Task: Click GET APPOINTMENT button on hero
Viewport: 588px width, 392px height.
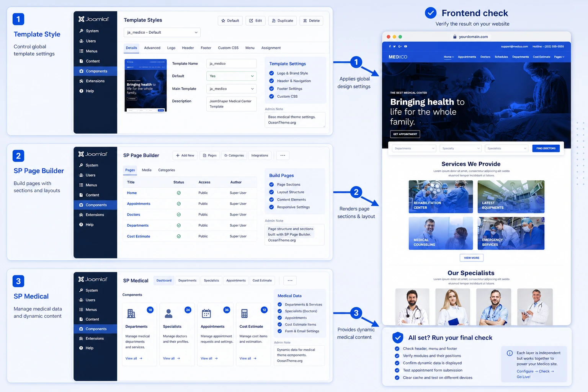Action: pos(405,134)
